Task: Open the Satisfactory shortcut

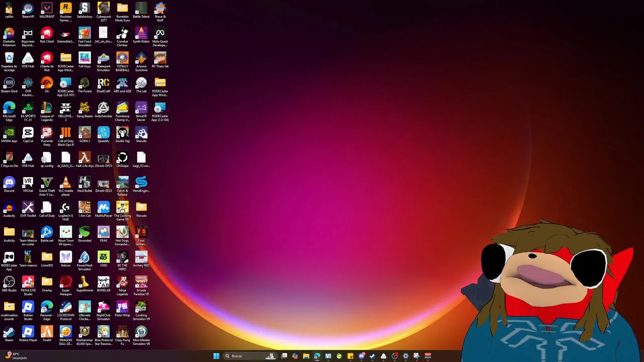Action: [x=85, y=11]
